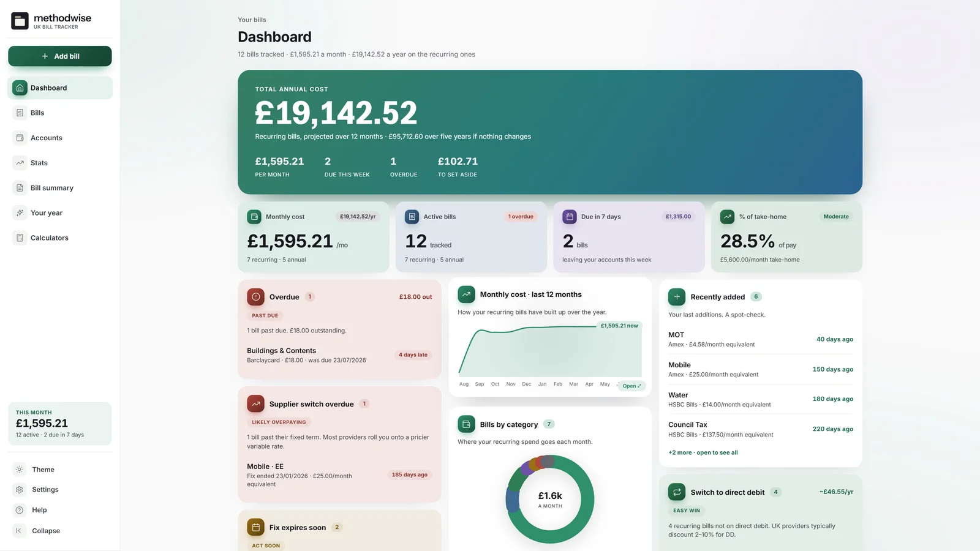Click the ACT SOON tag
The image size is (980, 551).
coord(266,545)
